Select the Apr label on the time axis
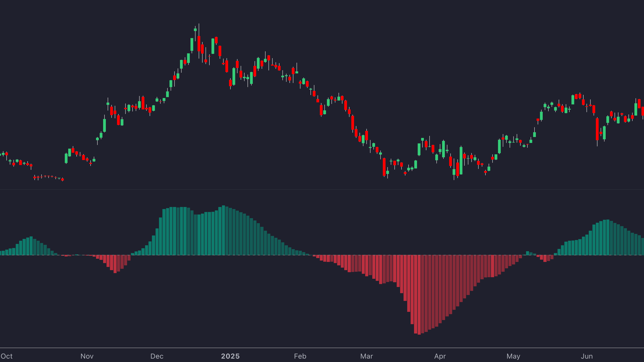Viewport: 644px width, 362px height. click(x=441, y=356)
